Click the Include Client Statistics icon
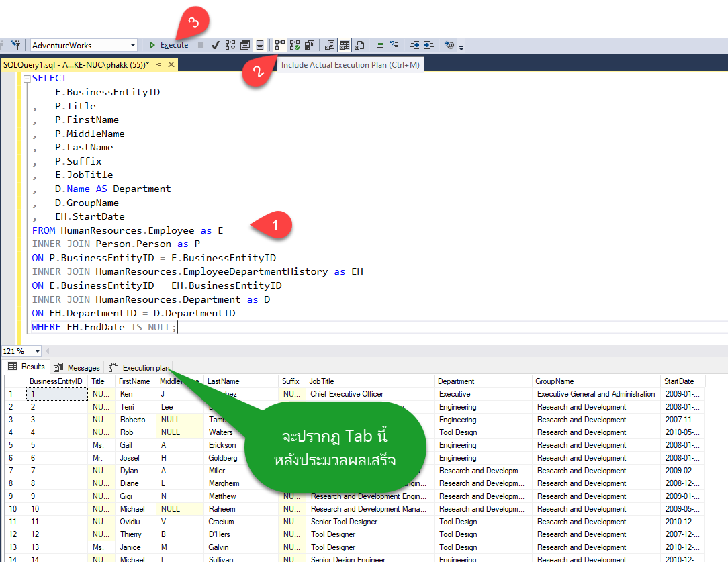 click(310, 45)
